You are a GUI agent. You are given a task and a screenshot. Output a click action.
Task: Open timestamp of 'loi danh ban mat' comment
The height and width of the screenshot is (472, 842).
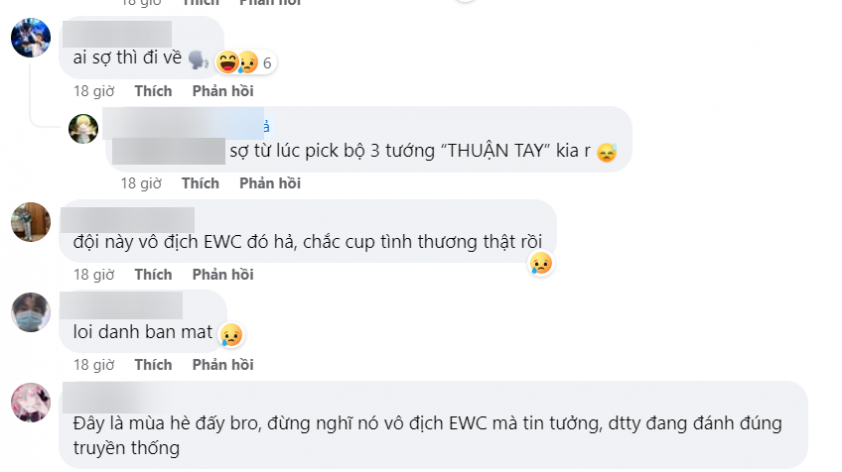[94, 365]
